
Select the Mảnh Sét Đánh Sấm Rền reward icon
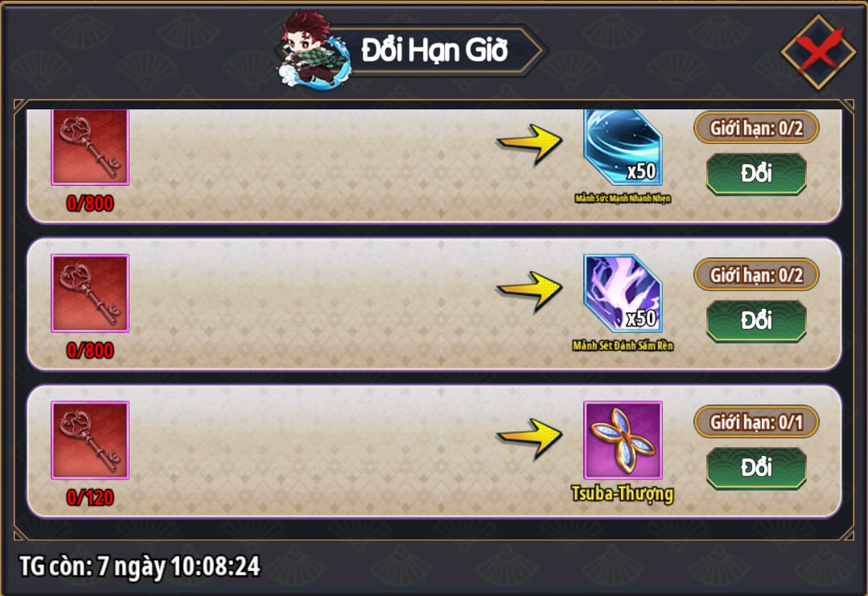[623, 294]
